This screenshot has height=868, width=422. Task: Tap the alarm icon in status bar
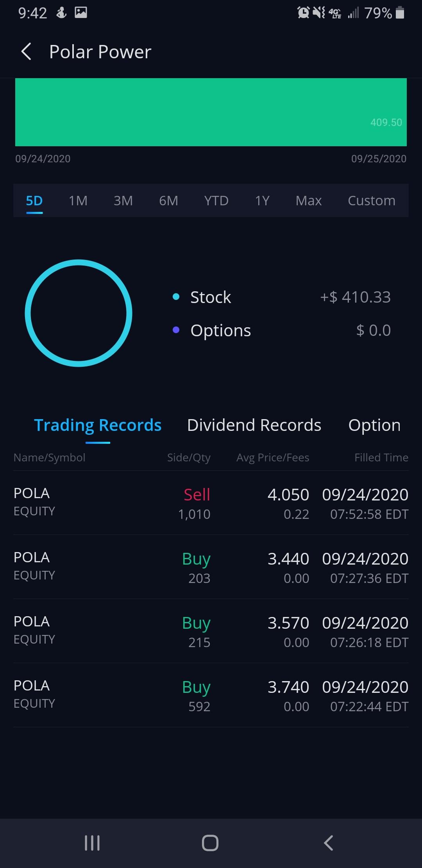tap(303, 13)
